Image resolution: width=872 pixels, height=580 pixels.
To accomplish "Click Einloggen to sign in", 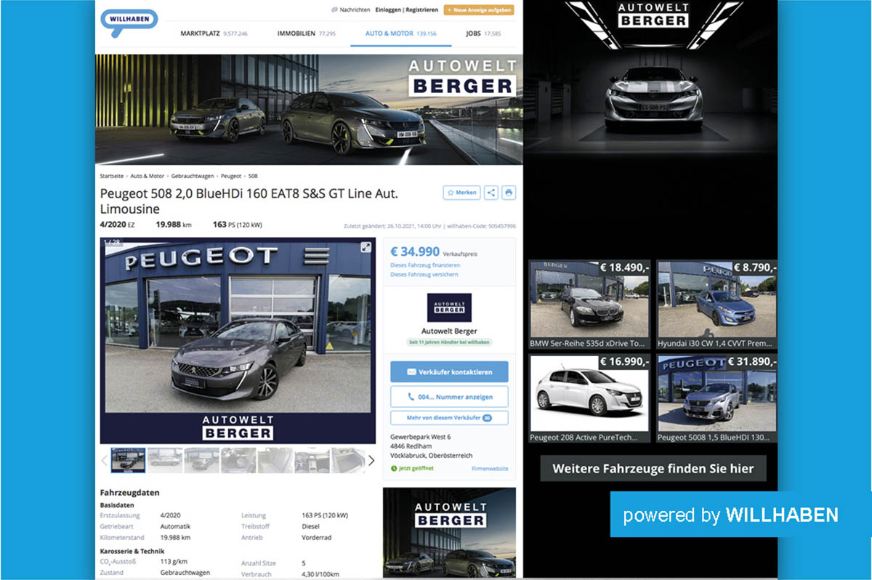I will click(388, 9).
